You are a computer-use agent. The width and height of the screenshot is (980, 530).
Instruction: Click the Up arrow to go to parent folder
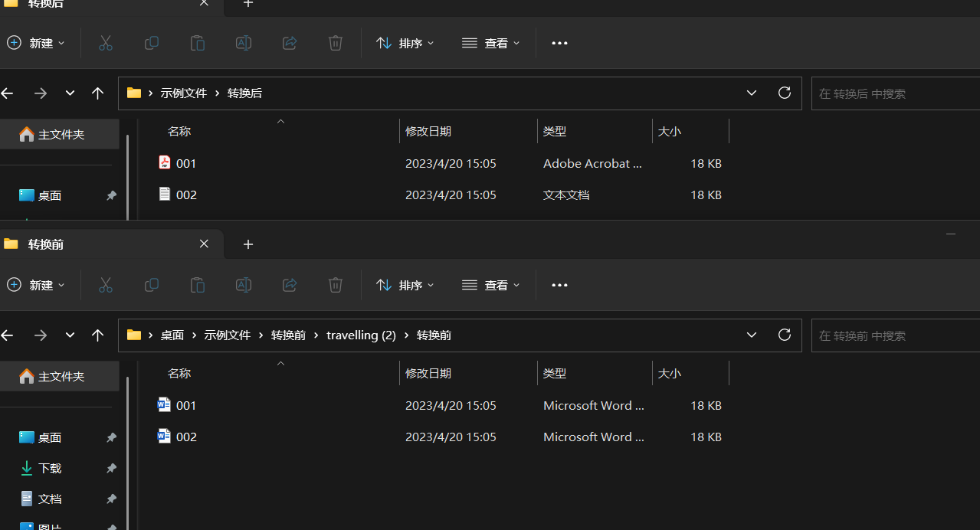[x=97, y=93]
